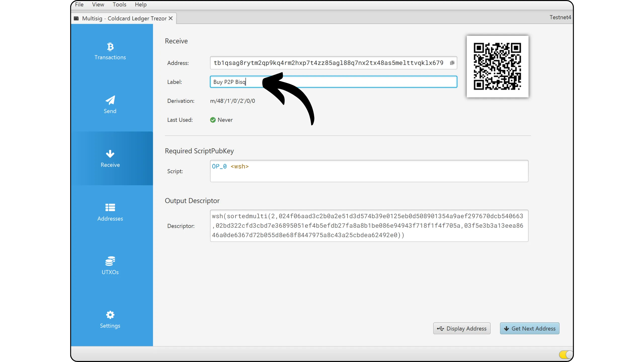Image resolution: width=644 pixels, height=362 pixels.
Task: Click the Get Next Address button
Action: pos(530,328)
